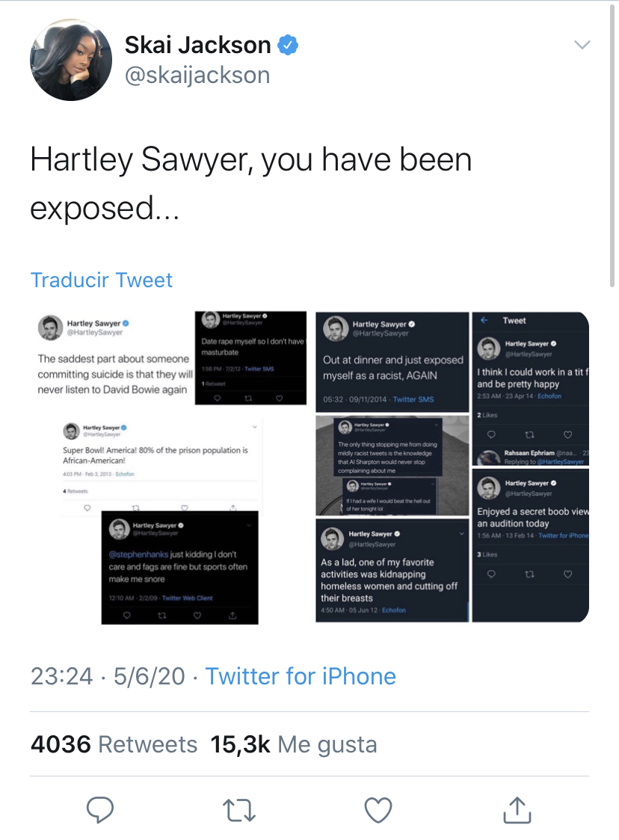Click the retweet arrows icon
The width and height of the screenshot is (619, 840).
pos(238,809)
